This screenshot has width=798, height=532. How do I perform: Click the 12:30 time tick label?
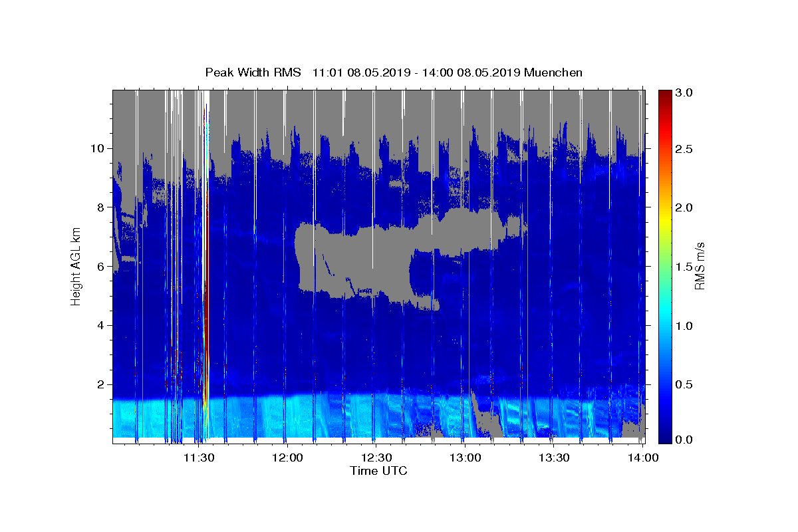376,458
